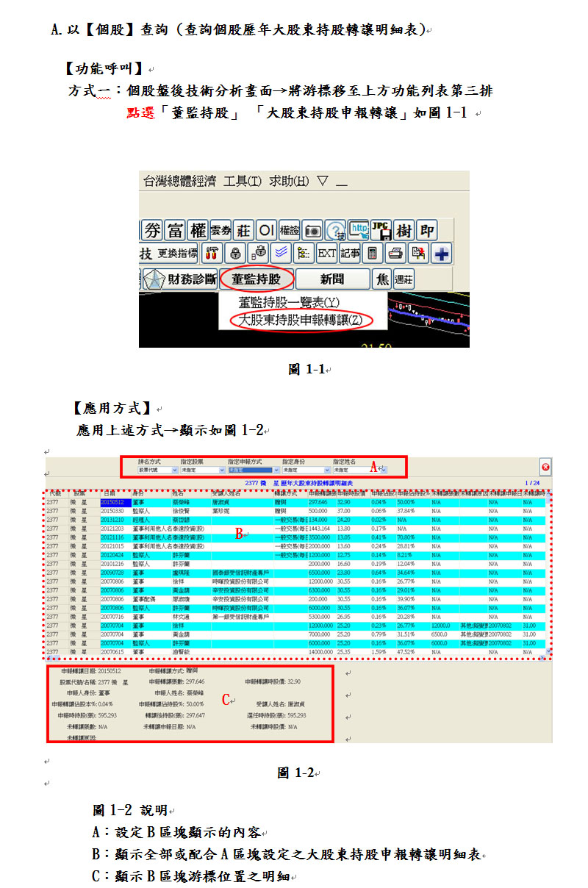Image resolution: width=588 pixels, height=888 pixels.
Task: Click the 雲券 toolbar icon
Action: [220, 230]
